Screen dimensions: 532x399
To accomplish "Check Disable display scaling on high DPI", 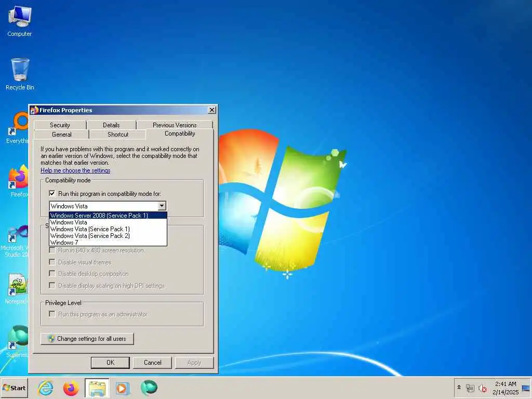I will click(x=52, y=285).
